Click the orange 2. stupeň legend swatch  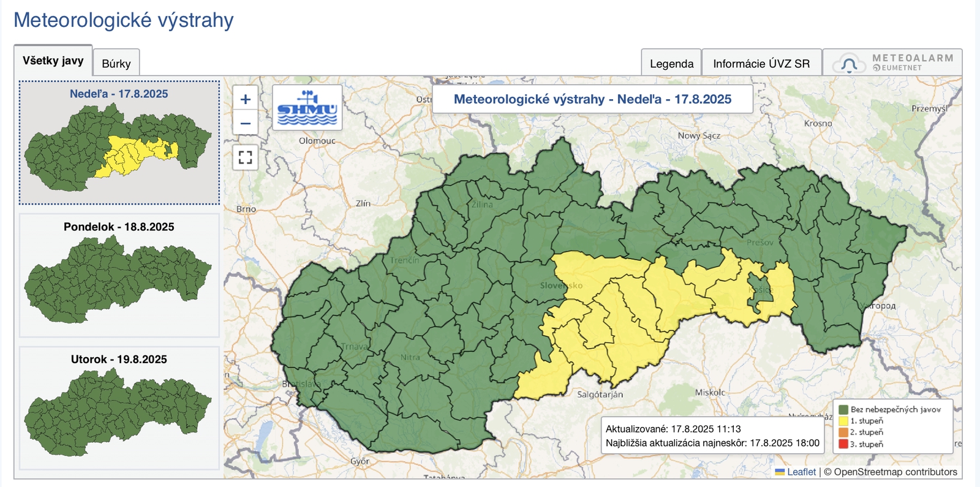pyautogui.click(x=843, y=432)
